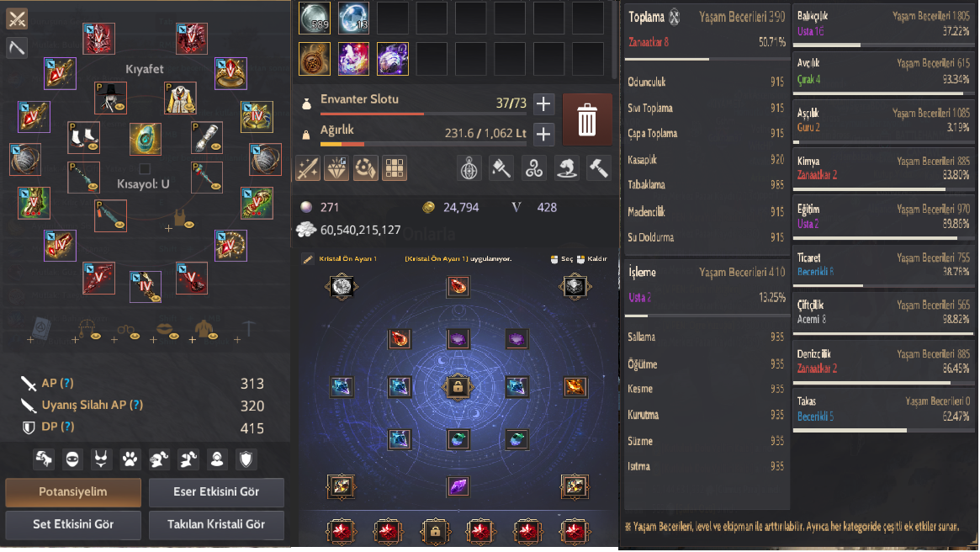Select the sparkling sword enhancement icon

[x=308, y=168]
